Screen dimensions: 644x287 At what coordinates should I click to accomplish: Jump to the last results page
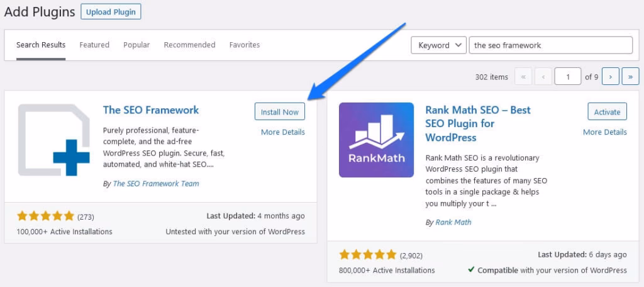(630, 77)
